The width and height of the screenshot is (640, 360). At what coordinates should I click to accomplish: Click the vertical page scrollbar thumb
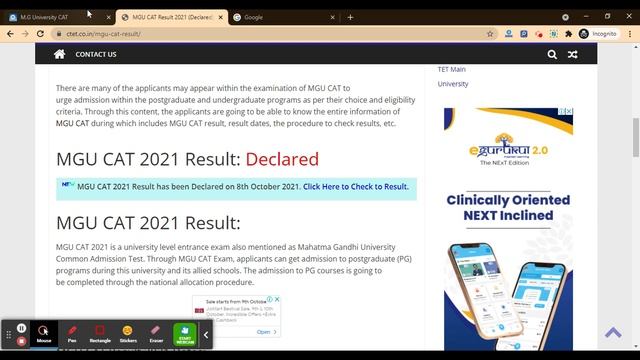tap(636, 138)
